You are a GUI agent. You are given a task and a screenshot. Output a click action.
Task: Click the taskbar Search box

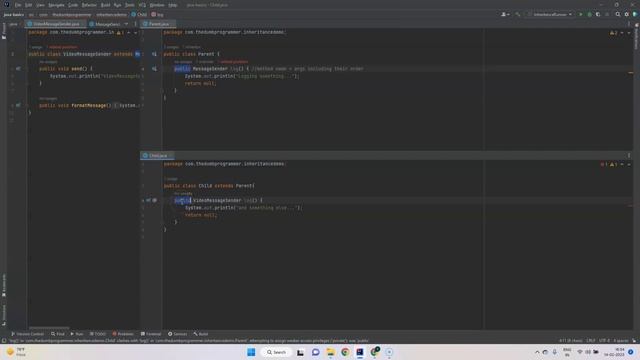(276, 352)
